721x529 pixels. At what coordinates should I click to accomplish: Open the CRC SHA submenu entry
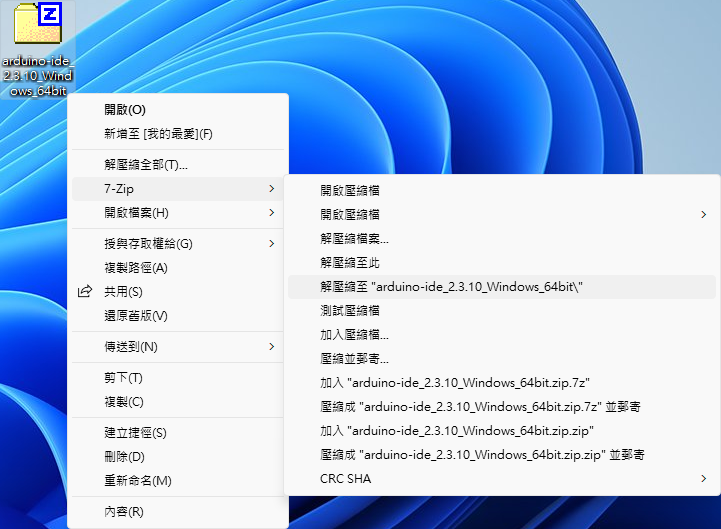[x=502, y=478]
